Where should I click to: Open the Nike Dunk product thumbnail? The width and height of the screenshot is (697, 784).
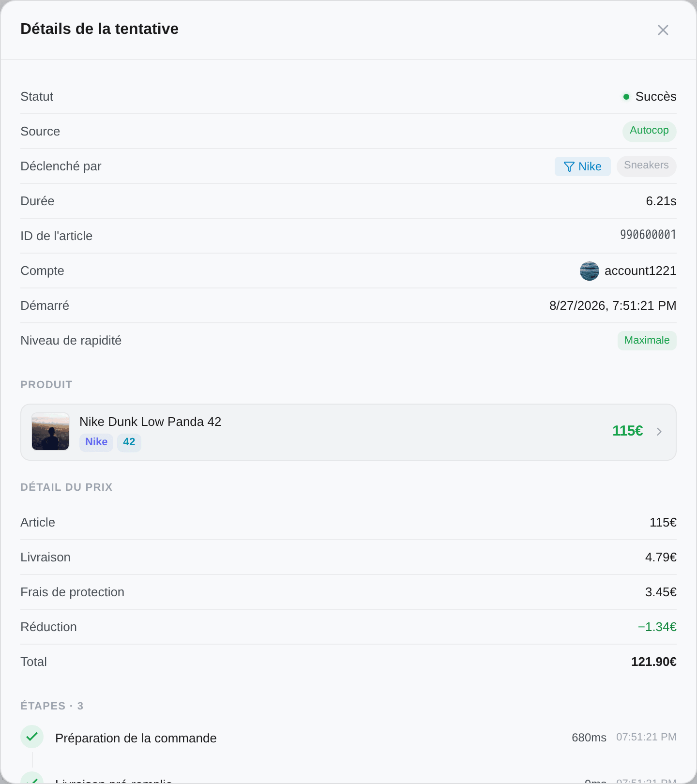click(50, 432)
